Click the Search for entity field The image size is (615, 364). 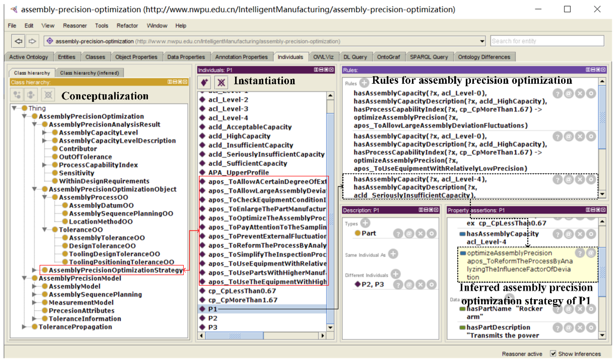click(547, 41)
